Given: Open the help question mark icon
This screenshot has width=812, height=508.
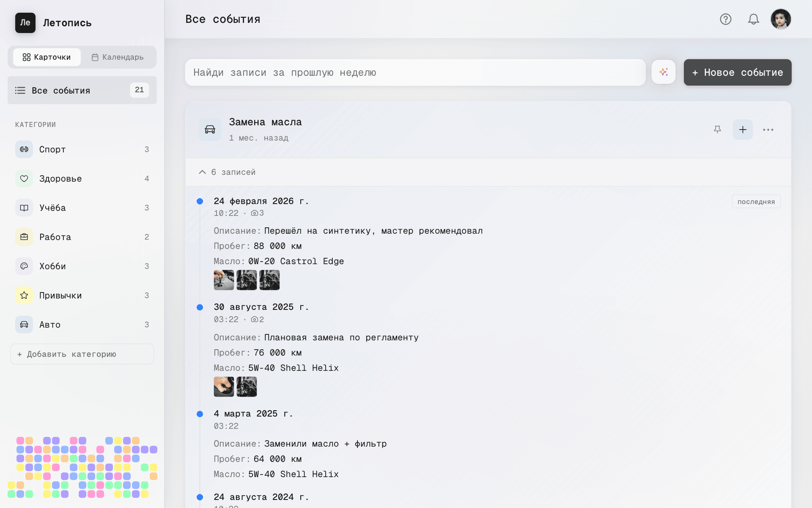Looking at the screenshot, I should click(725, 19).
